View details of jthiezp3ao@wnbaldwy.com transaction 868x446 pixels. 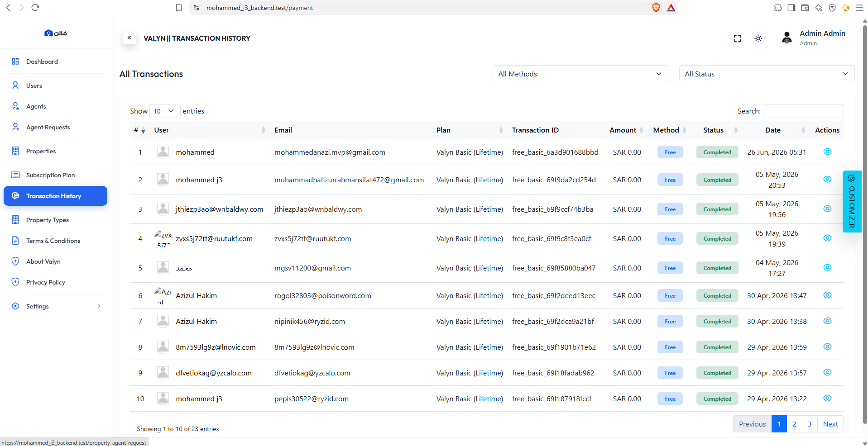click(827, 209)
